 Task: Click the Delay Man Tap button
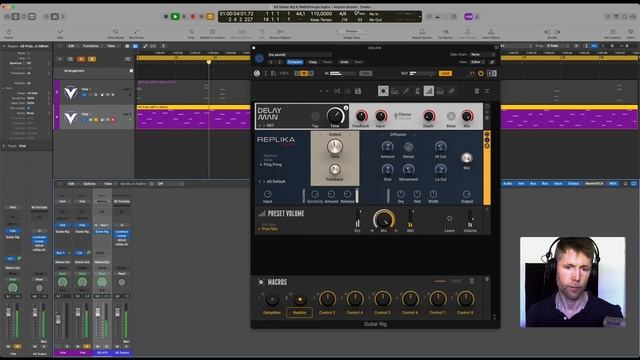tap(315, 116)
